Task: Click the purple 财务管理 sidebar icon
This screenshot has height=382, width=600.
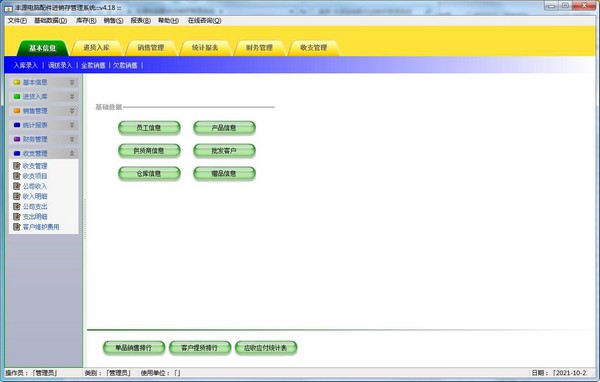Action: pyautogui.click(x=17, y=139)
